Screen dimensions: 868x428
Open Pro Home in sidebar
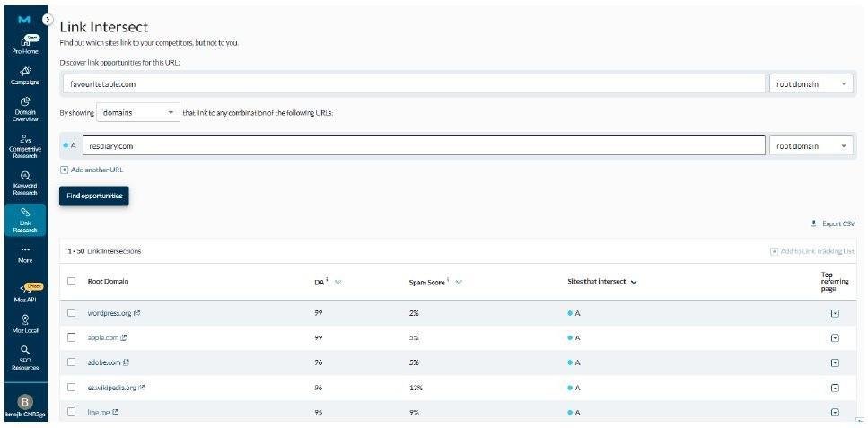(25, 44)
